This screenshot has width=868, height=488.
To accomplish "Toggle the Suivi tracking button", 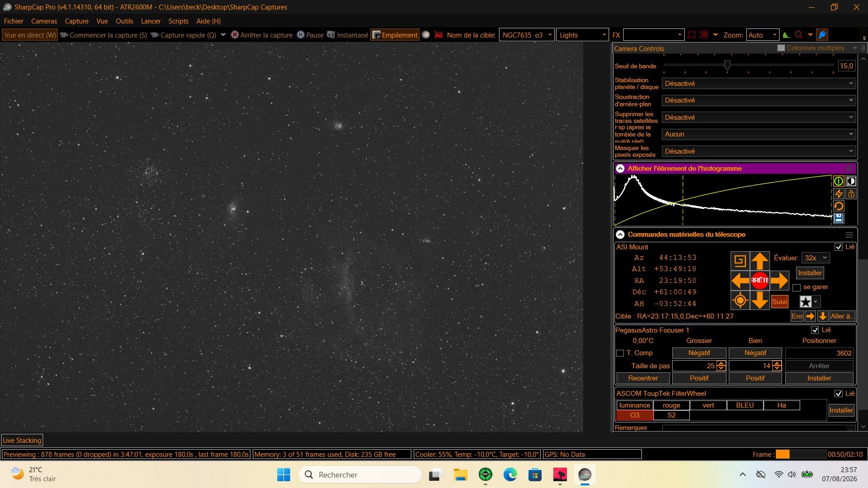I will tap(779, 302).
